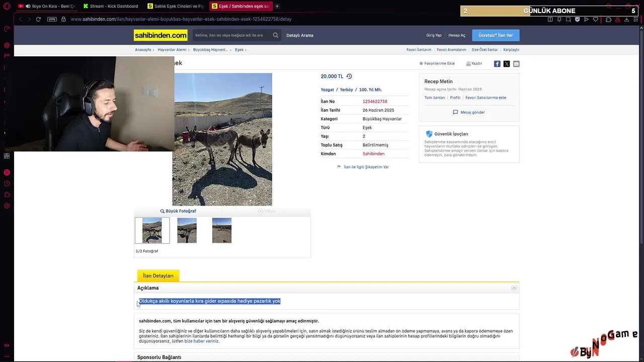The height and width of the screenshot is (362, 644).
Task: Click Favorilerime Ekle star
Action: [x=437, y=63]
